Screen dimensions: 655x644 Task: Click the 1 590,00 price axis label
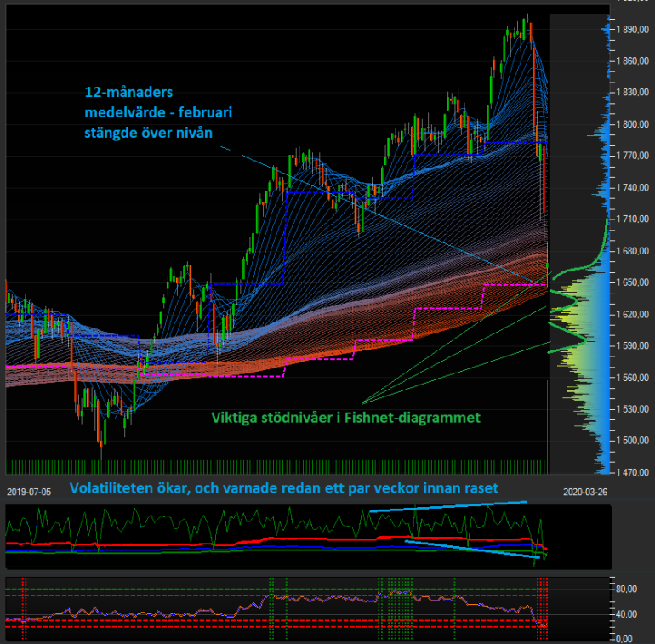point(632,345)
